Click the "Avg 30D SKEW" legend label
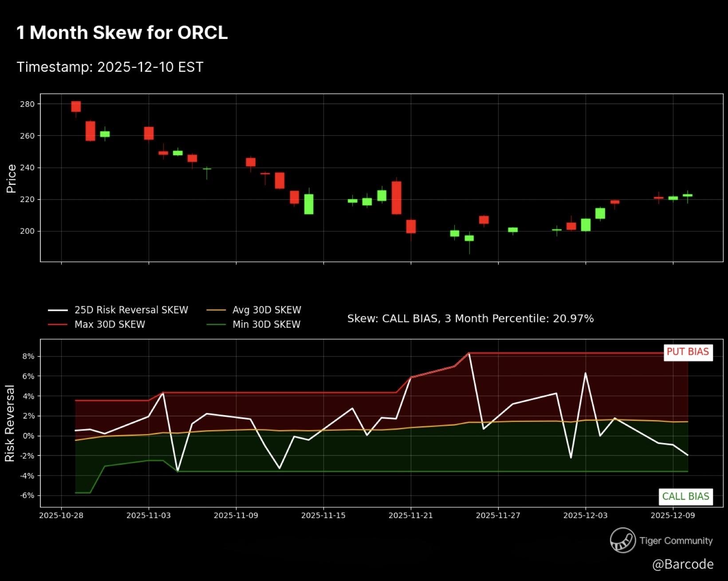 (x=267, y=310)
